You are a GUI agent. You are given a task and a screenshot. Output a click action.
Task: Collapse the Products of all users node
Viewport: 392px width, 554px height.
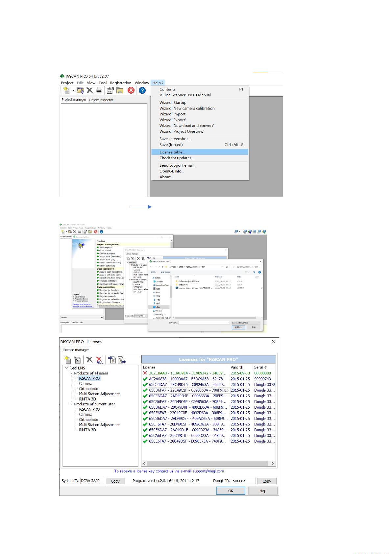pos(71,373)
